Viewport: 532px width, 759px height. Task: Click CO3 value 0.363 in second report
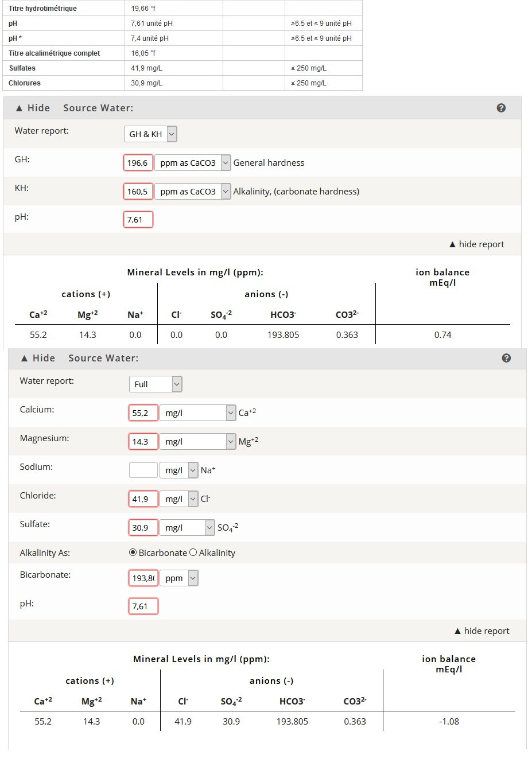click(355, 721)
